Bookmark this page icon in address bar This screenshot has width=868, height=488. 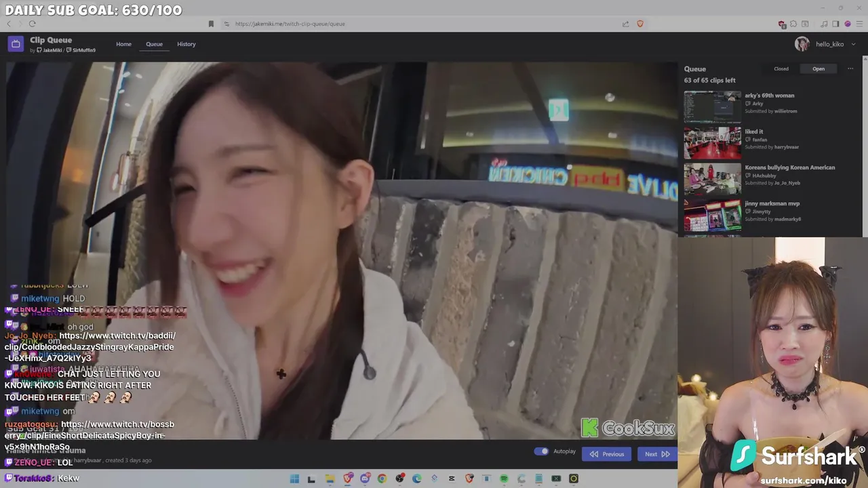[211, 24]
